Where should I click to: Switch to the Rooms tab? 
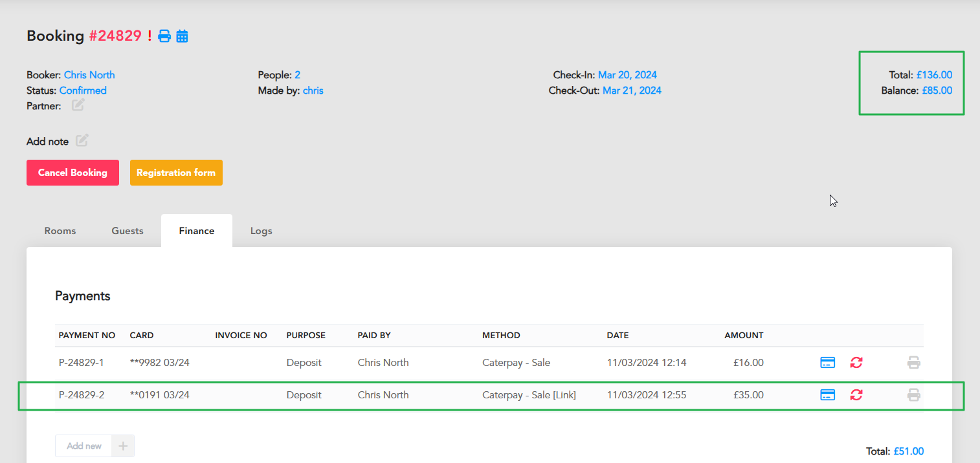[60, 231]
